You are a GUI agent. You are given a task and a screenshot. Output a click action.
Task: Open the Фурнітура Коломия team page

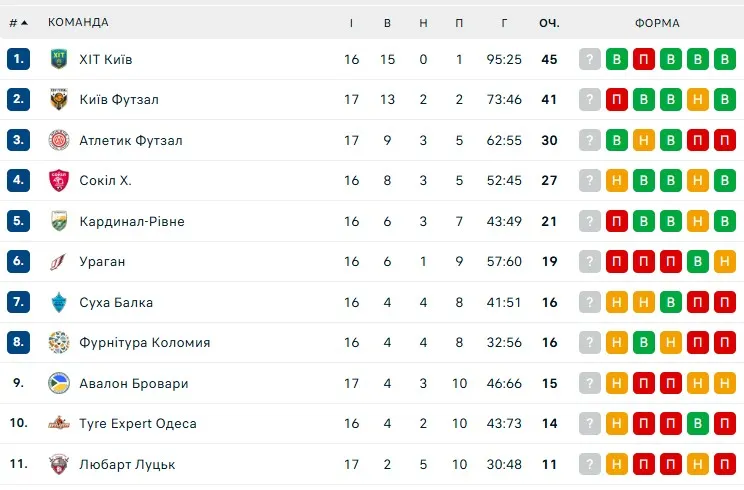pos(144,343)
